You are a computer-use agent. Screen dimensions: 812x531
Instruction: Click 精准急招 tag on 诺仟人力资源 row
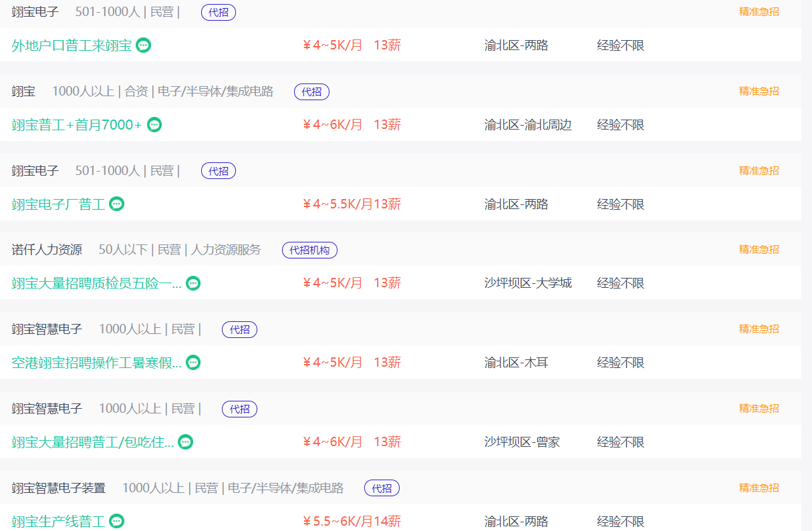759,250
